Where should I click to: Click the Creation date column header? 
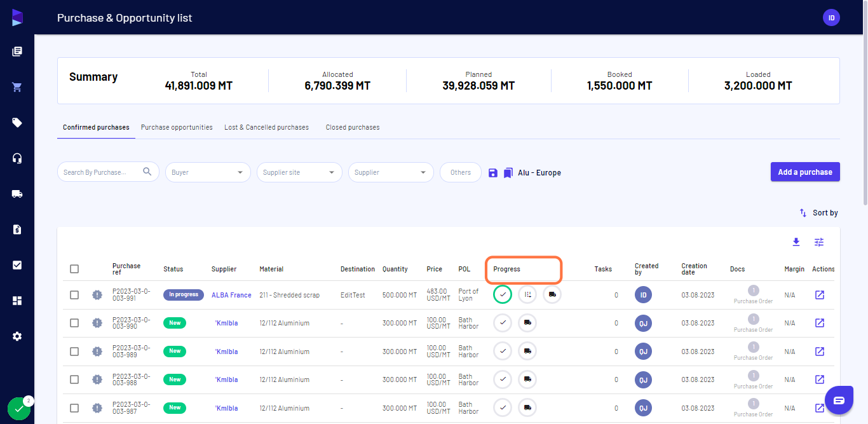694,269
